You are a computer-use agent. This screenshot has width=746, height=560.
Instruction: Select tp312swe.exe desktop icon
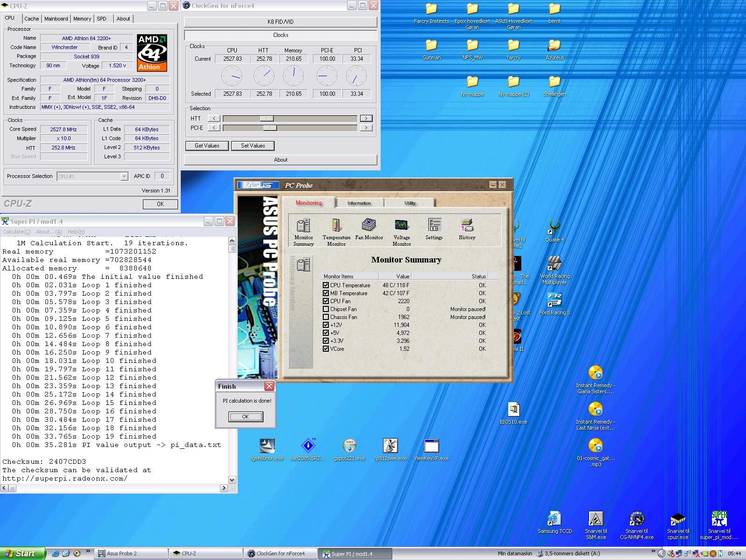pos(390,450)
